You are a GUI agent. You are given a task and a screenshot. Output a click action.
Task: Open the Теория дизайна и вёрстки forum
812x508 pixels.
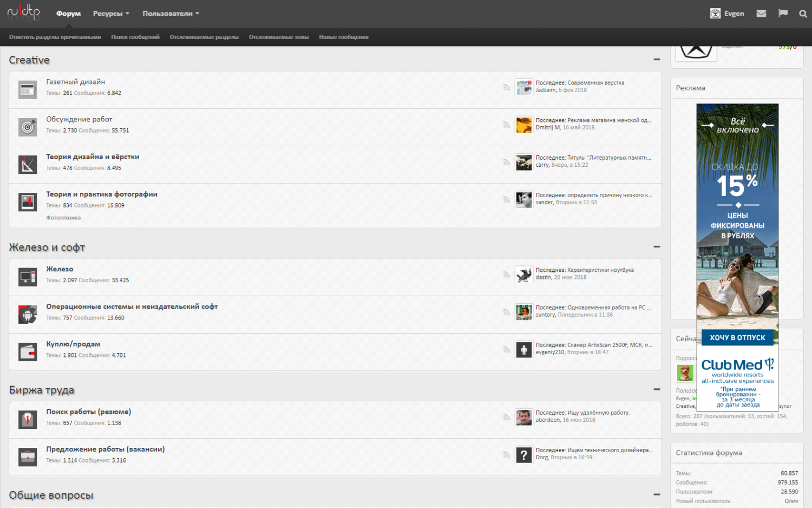click(x=93, y=157)
